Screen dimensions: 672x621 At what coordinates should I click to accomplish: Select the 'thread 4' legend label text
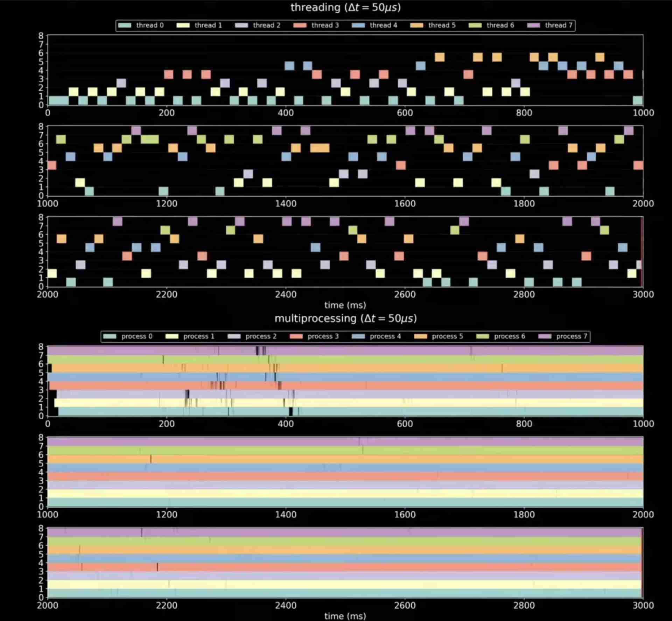tap(384, 25)
